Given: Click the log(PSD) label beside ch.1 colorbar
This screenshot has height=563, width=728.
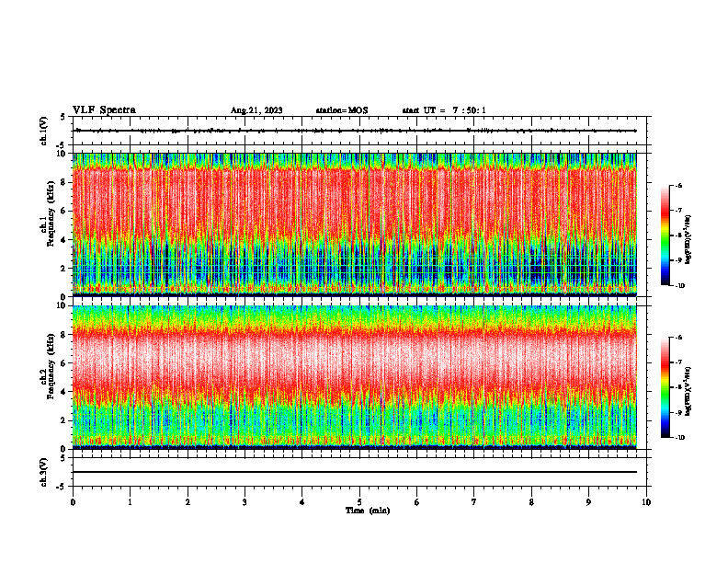Looking at the screenshot, I should (x=688, y=239).
